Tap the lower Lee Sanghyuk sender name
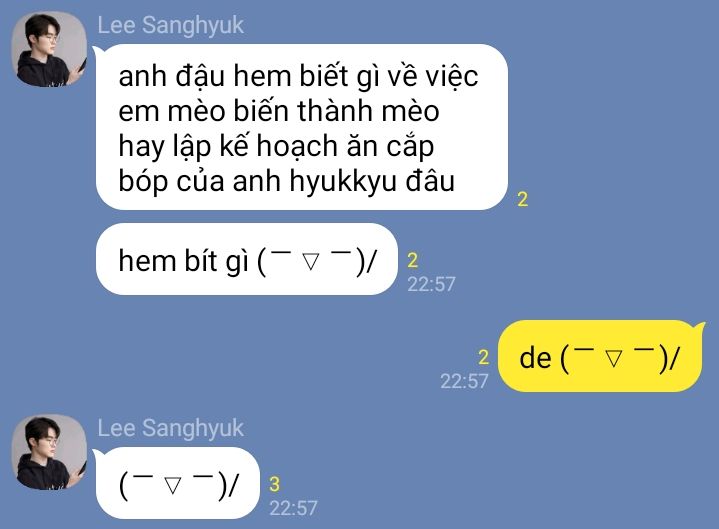 pyautogui.click(x=170, y=428)
